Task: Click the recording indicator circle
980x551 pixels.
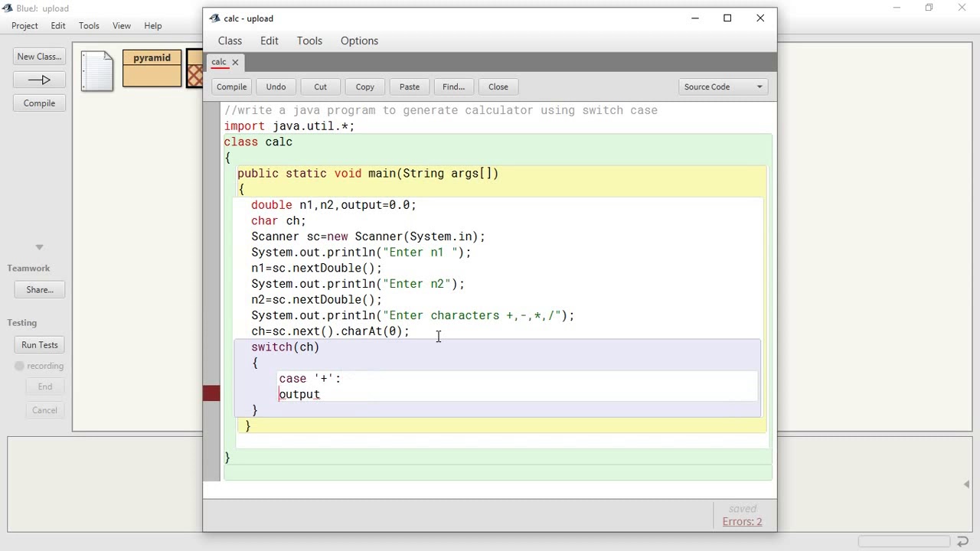Action: 19,366
